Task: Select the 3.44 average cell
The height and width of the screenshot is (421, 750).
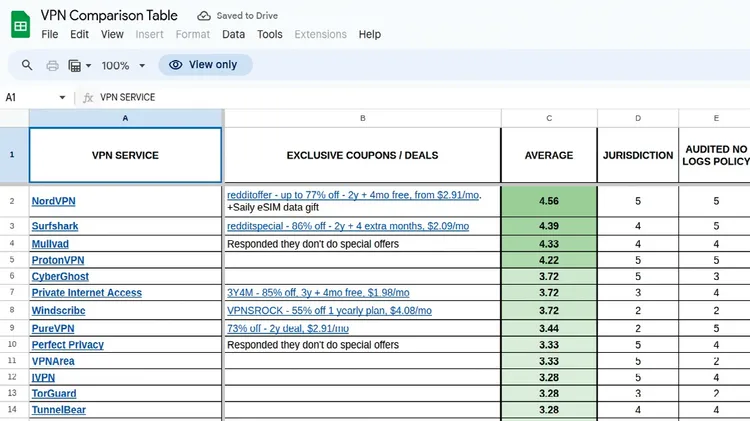Action: (x=549, y=329)
